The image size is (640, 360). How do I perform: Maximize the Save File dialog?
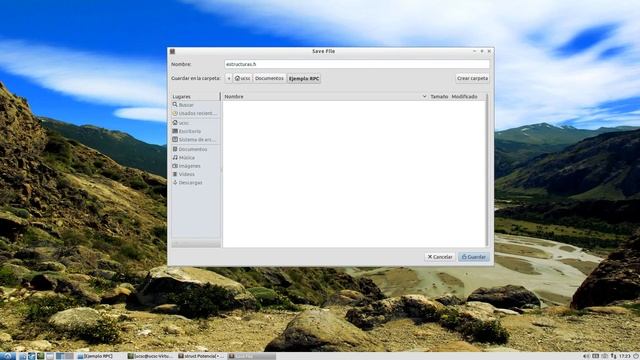(x=482, y=51)
